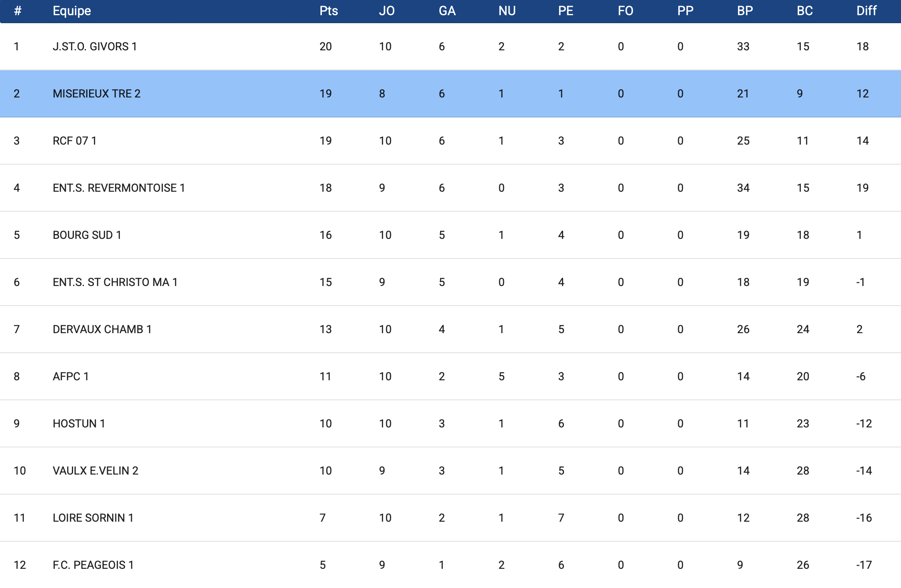
Task: Select LOIRE SORNIN 1 team name
Action: (93, 518)
